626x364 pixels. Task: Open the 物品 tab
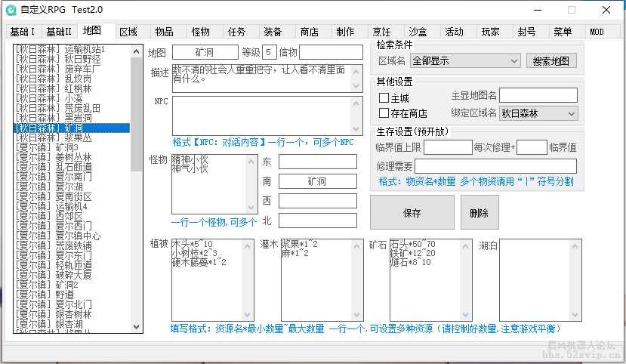[x=165, y=32]
